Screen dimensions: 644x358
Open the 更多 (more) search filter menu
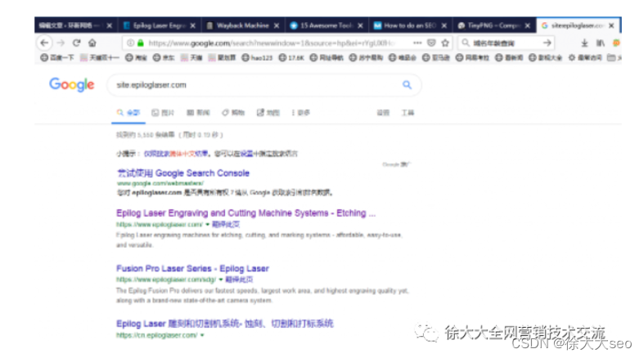click(300, 113)
